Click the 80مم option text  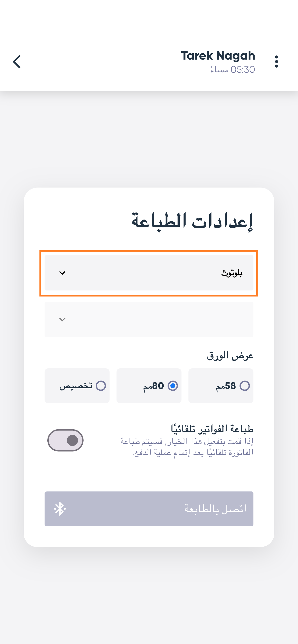coord(153,386)
